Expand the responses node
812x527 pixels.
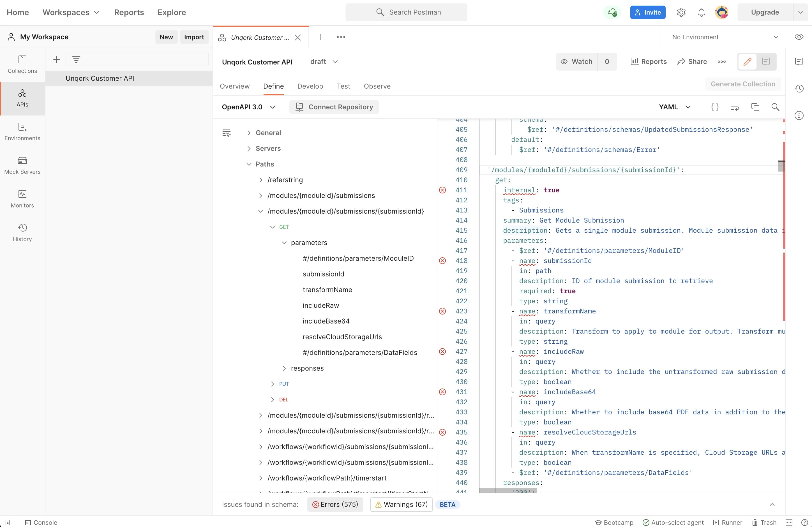tap(284, 368)
